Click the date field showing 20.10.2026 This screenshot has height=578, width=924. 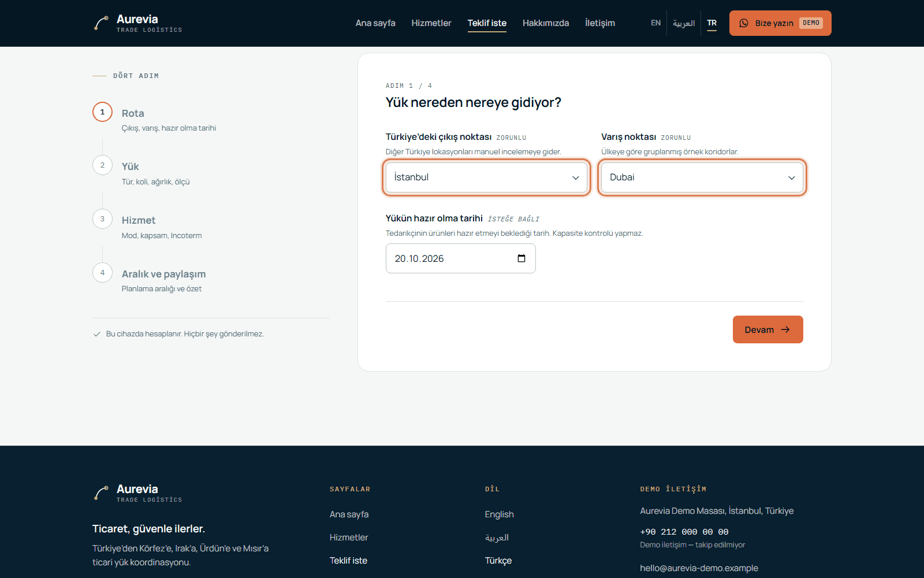pos(461,258)
